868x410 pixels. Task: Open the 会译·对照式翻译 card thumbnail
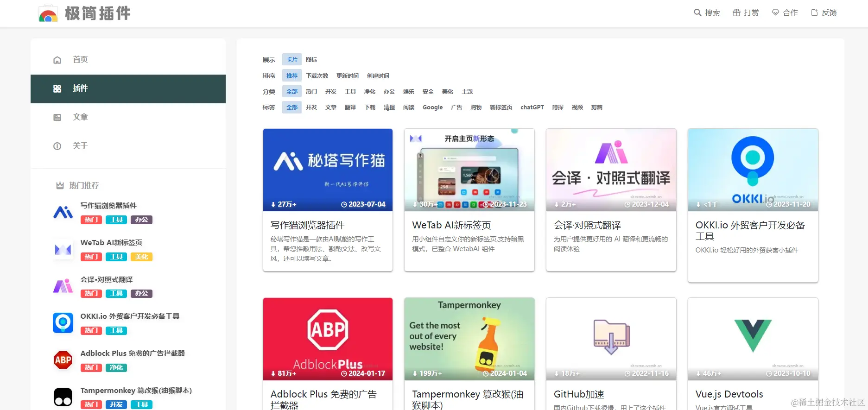[611, 170]
